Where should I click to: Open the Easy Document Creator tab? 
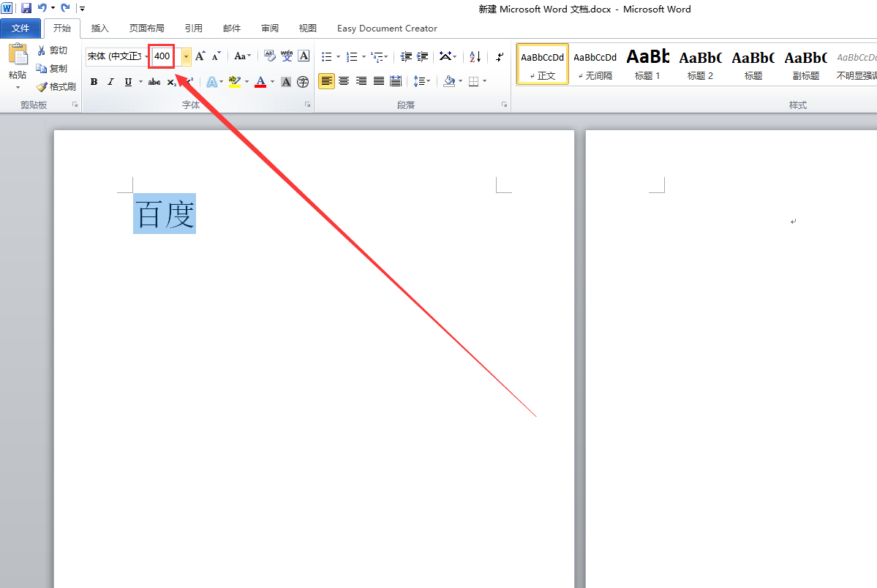(387, 28)
